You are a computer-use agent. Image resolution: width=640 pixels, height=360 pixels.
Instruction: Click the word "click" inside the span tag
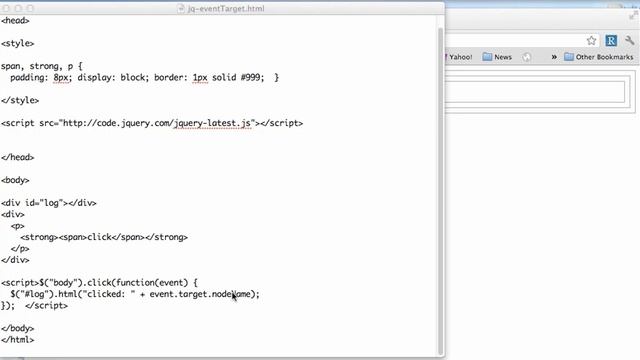click(x=100, y=237)
